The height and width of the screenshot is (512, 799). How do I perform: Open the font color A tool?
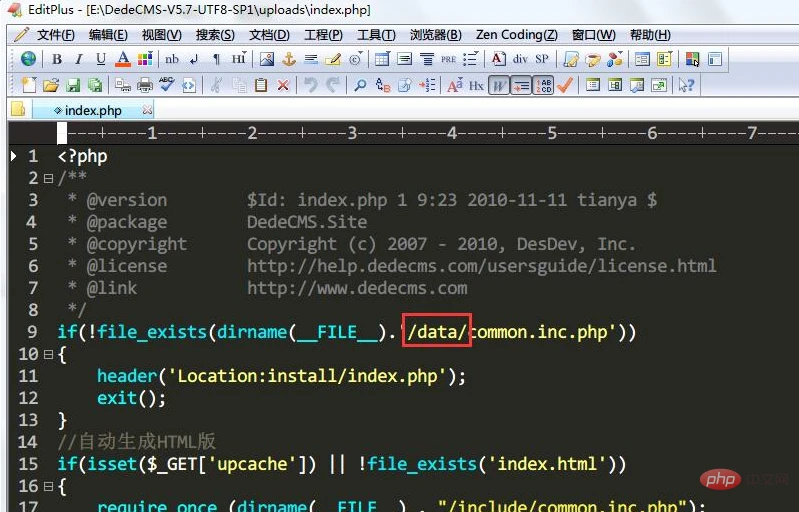123,59
